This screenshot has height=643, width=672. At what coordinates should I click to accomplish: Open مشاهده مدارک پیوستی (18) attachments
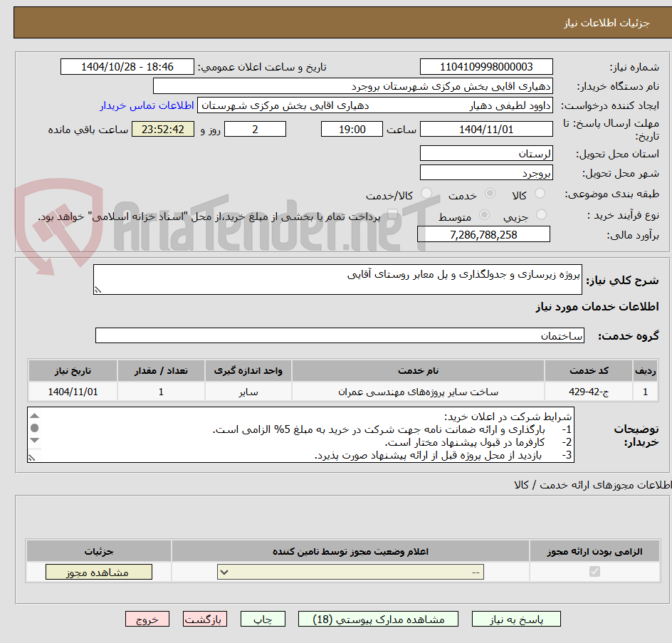tap(378, 619)
